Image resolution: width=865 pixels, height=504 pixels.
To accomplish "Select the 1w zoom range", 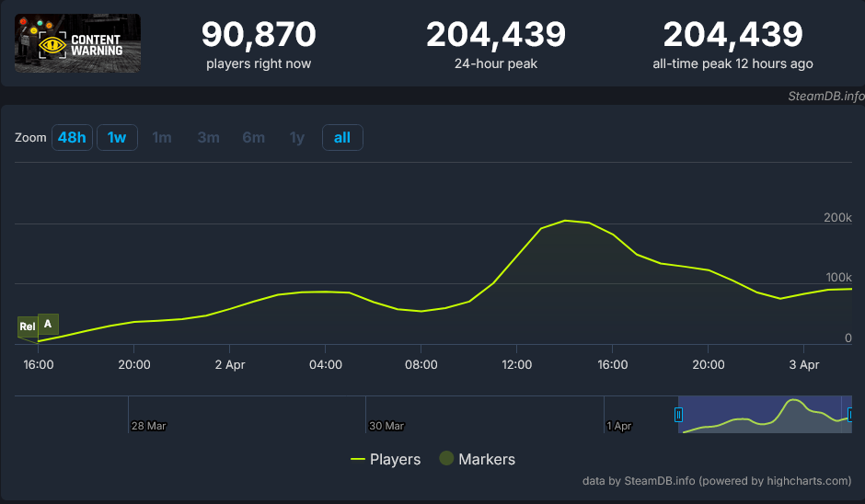I will coord(117,137).
